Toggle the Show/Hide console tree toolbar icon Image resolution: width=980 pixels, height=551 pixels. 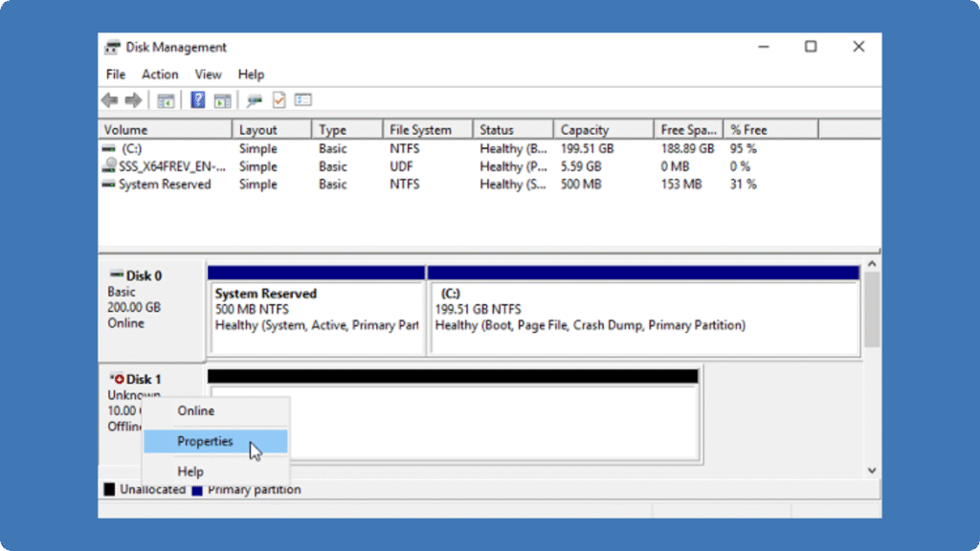pos(165,99)
